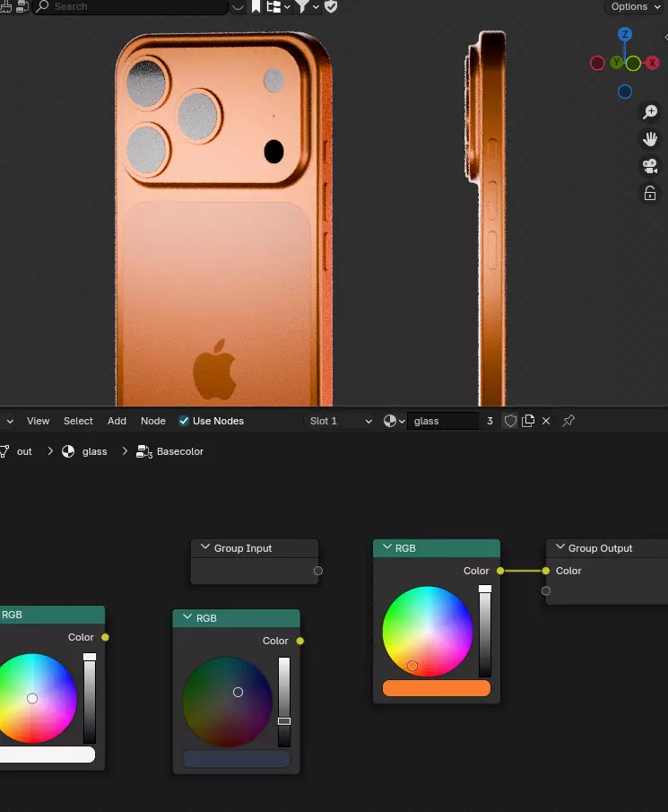668x812 pixels.
Task: Click the object icon beside out breadcrumb
Action: pos(4,451)
